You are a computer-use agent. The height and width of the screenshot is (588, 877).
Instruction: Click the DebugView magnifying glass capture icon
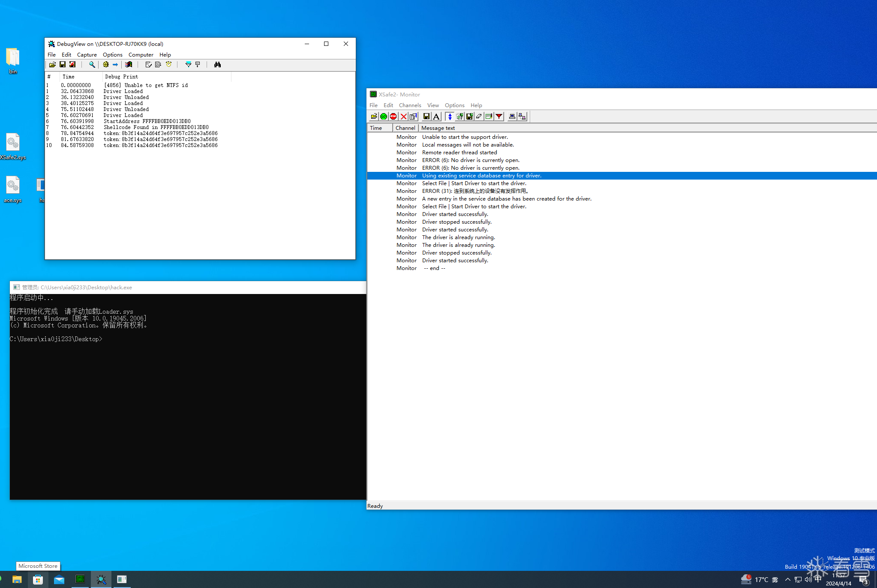(x=92, y=65)
